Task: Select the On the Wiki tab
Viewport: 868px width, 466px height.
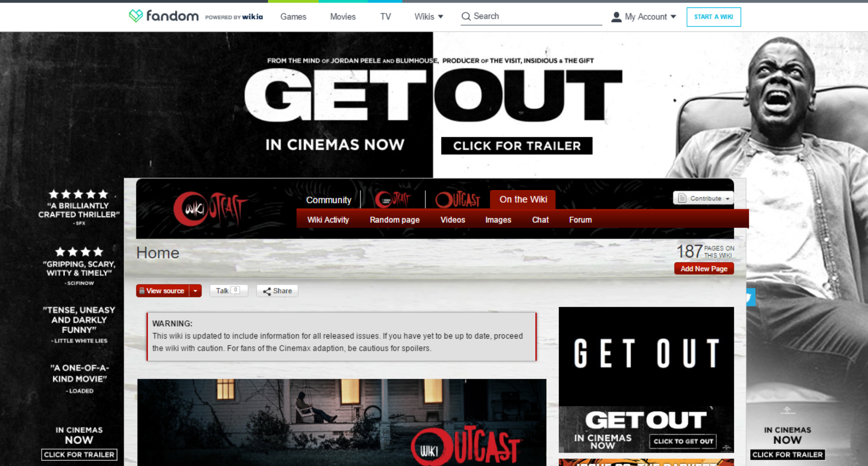Action: (523, 199)
